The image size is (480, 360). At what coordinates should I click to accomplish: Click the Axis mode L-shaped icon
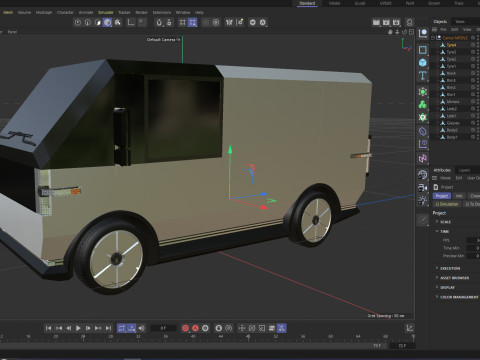[x=131, y=22]
